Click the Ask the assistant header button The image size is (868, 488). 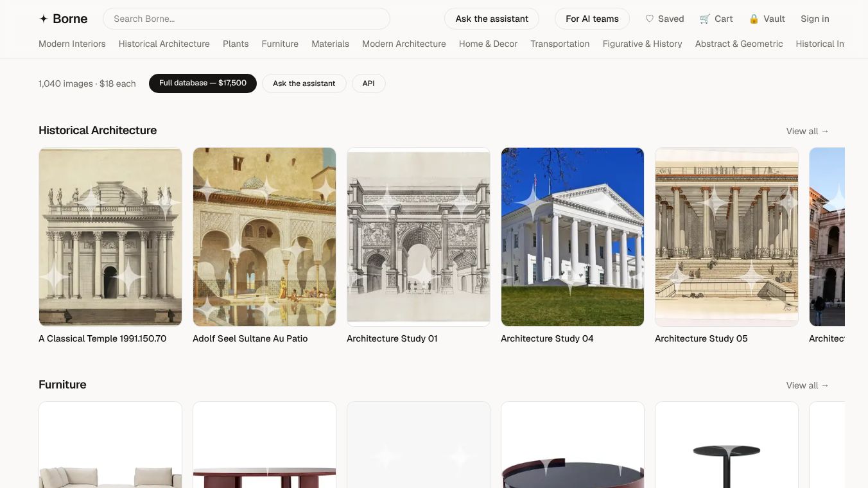pos(492,19)
